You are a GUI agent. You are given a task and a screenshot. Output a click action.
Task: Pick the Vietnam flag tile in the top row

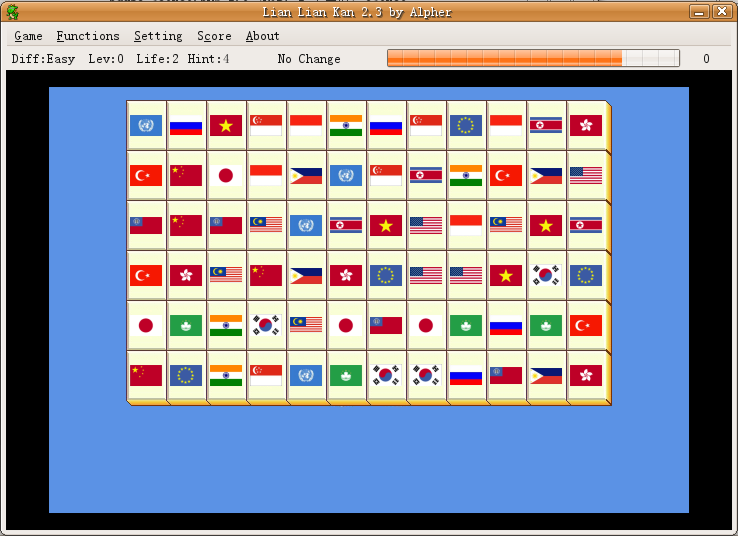click(226, 125)
